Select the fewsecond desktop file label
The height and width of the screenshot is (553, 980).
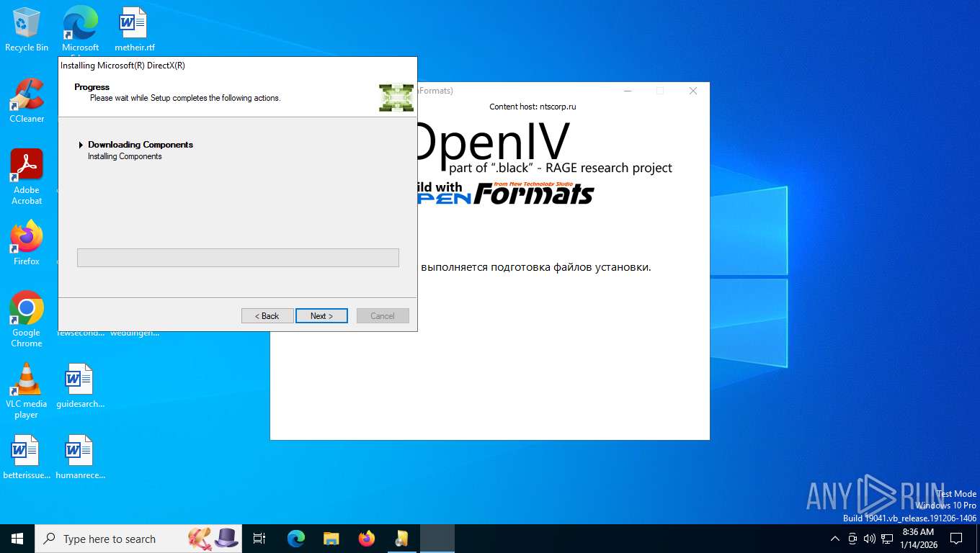click(x=81, y=333)
